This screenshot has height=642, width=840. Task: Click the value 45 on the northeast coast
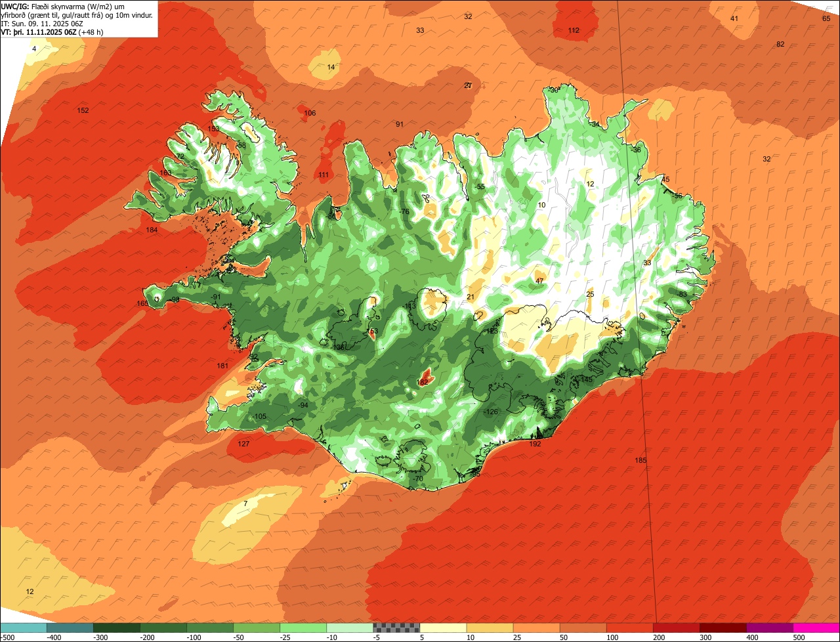click(x=665, y=179)
